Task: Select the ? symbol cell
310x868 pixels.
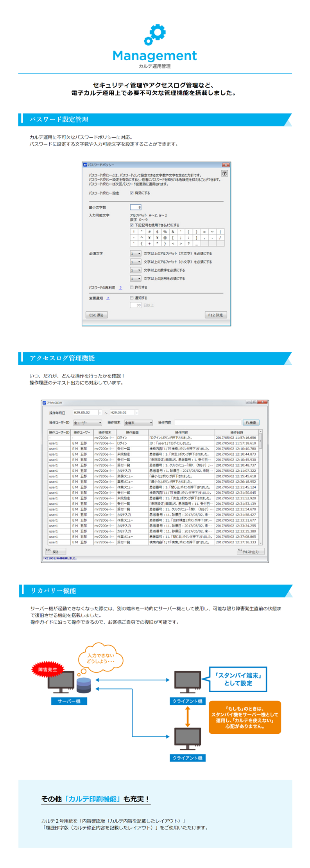Action: [188, 244]
